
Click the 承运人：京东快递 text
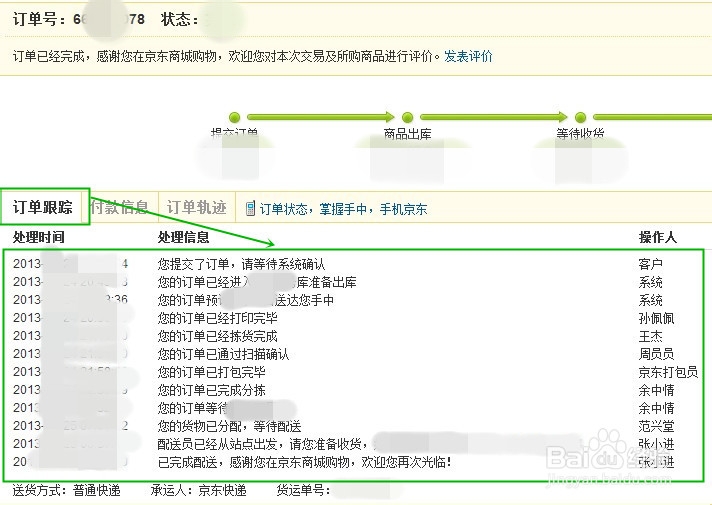[x=198, y=490]
